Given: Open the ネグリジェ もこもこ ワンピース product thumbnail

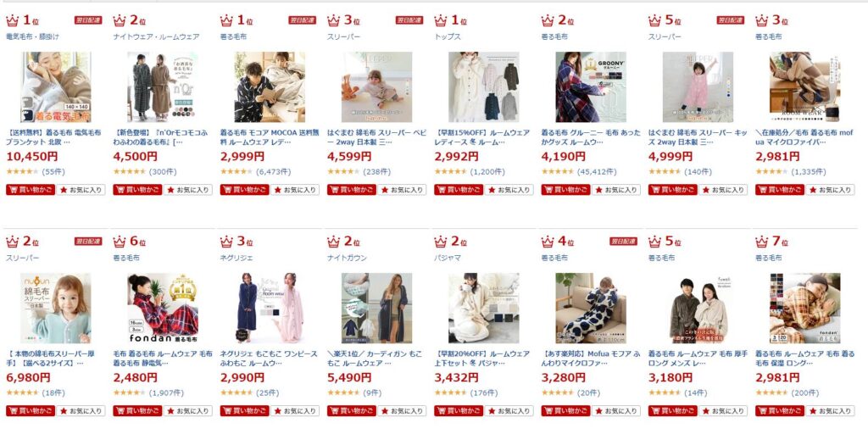Looking at the screenshot, I should [x=270, y=308].
